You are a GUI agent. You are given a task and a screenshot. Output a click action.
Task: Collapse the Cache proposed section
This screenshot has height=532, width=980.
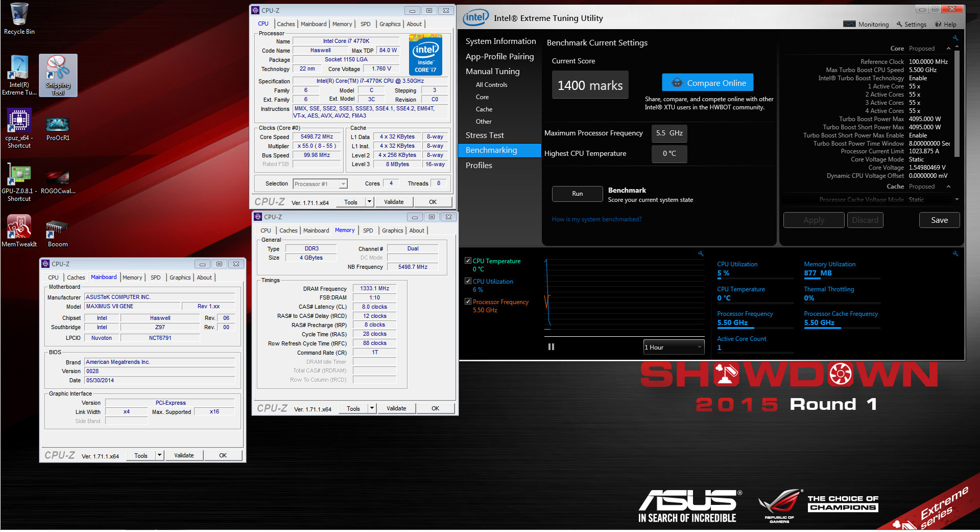pos(948,187)
